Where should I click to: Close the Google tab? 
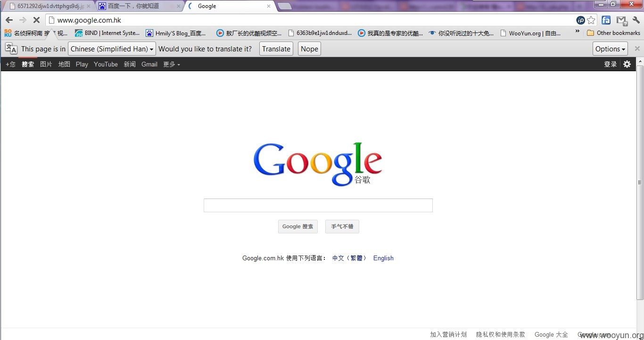269,6
